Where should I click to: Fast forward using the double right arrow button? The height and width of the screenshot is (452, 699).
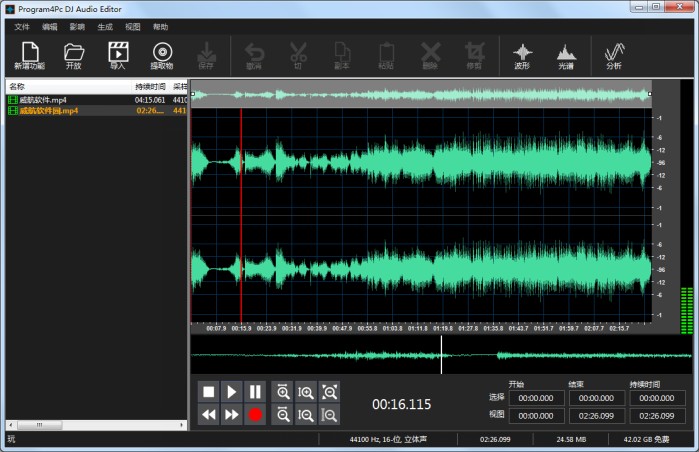(231, 414)
